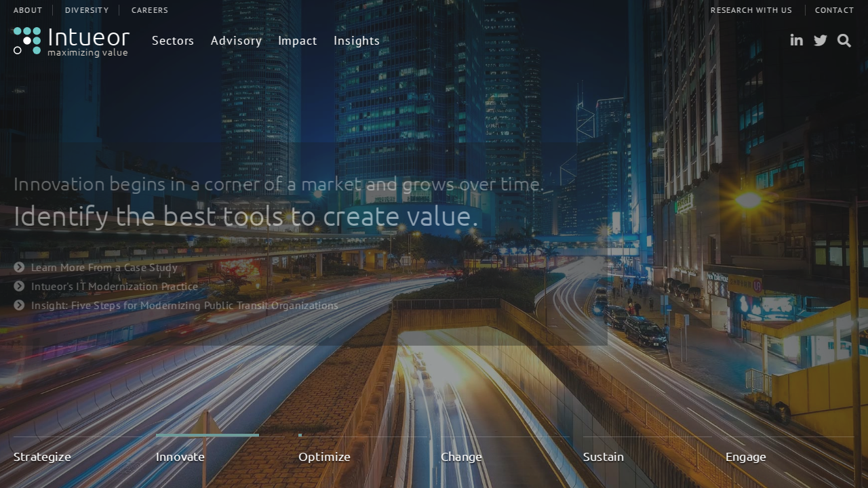Show the Sustain slide
The width and height of the screenshot is (868, 488).
pos(604,457)
